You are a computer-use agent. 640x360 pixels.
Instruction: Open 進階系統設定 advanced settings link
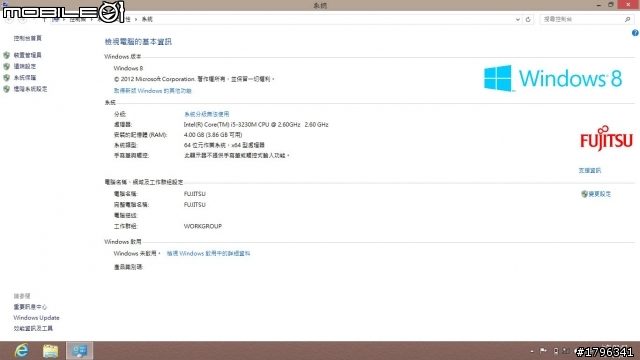click(30, 89)
